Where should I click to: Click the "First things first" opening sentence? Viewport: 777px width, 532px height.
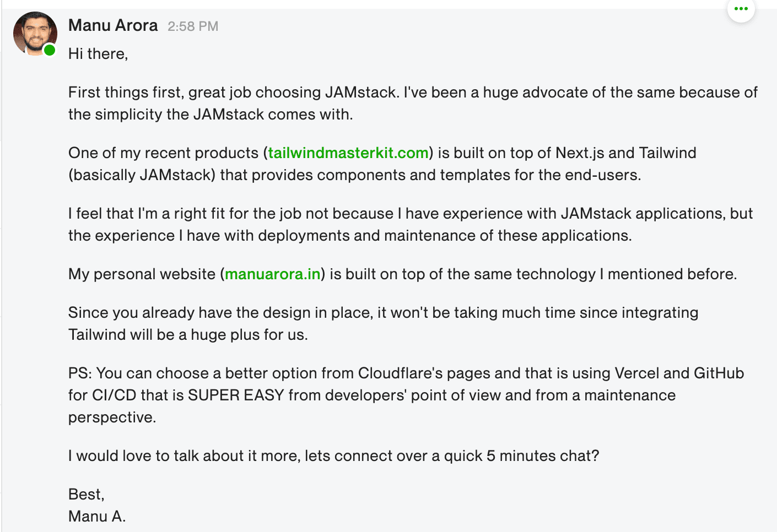click(x=127, y=92)
